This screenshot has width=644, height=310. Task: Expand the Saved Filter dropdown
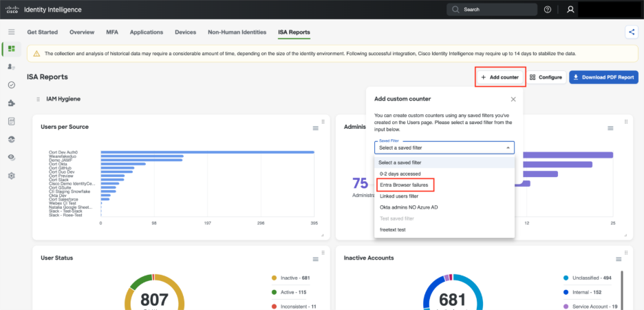point(444,147)
